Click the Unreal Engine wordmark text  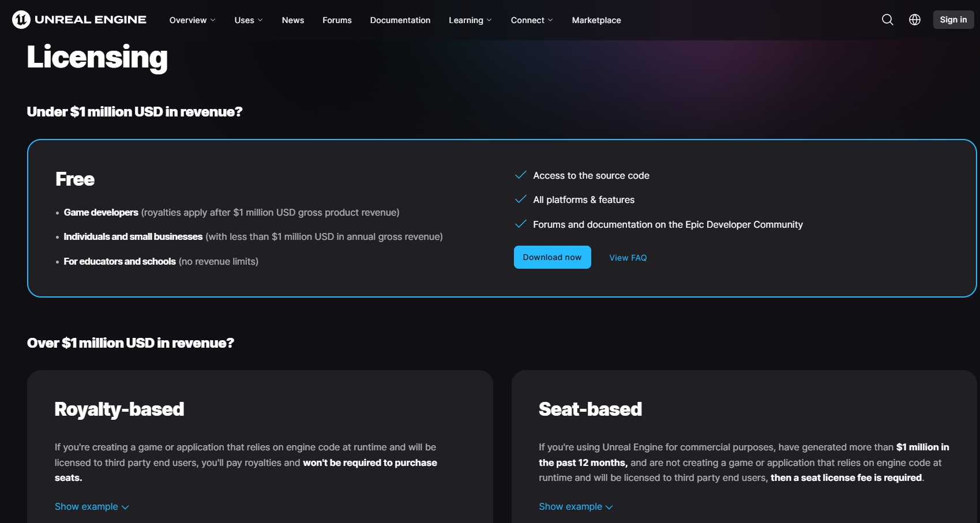[x=91, y=20]
